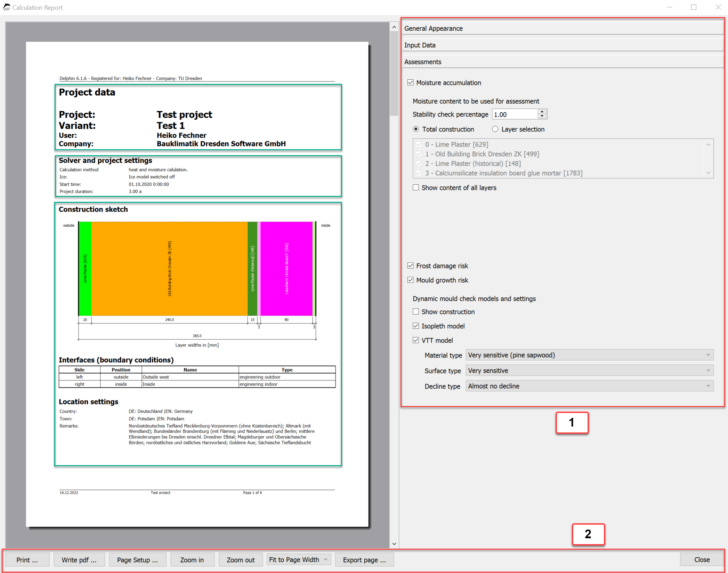The image size is (728, 573).
Task: Toggle layer 3 - Calciumsilicate glue mortar checkbox
Action: pos(419,173)
